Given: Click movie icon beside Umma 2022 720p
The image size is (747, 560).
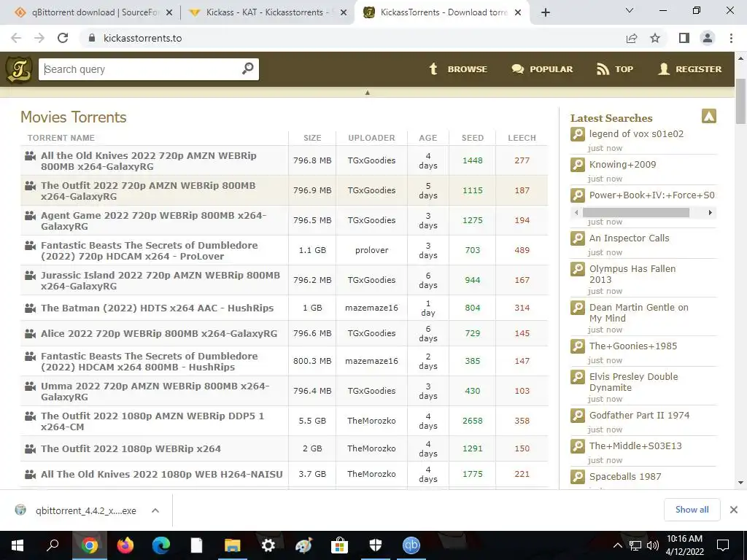Looking at the screenshot, I should point(31,386).
